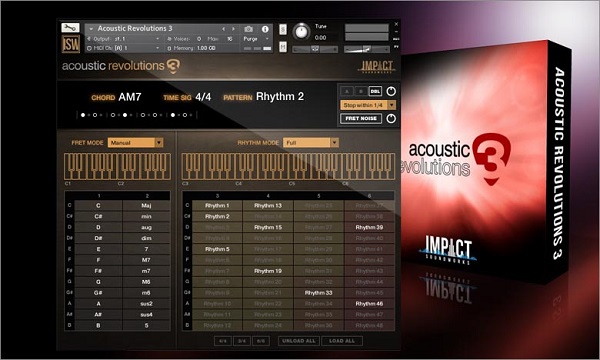Viewport: 600px width, 360px height.
Task: Open the Fret Mode Manual dropdown
Action: point(135,143)
